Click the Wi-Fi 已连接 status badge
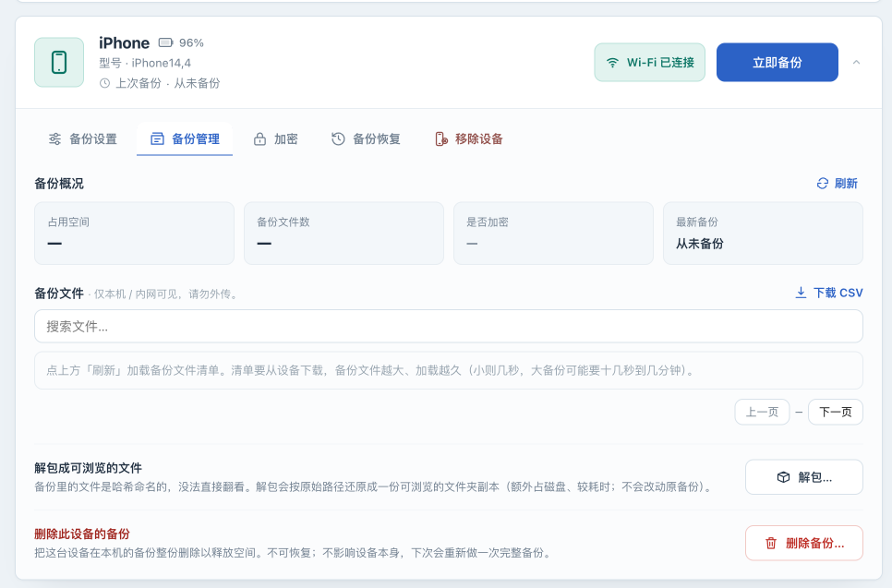This screenshot has width=892, height=588. [650, 63]
